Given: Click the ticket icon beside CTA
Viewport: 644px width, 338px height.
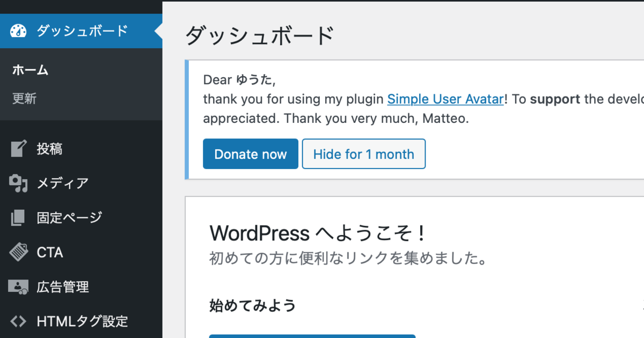Looking at the screenshot, I should click(x=18, y=252).
